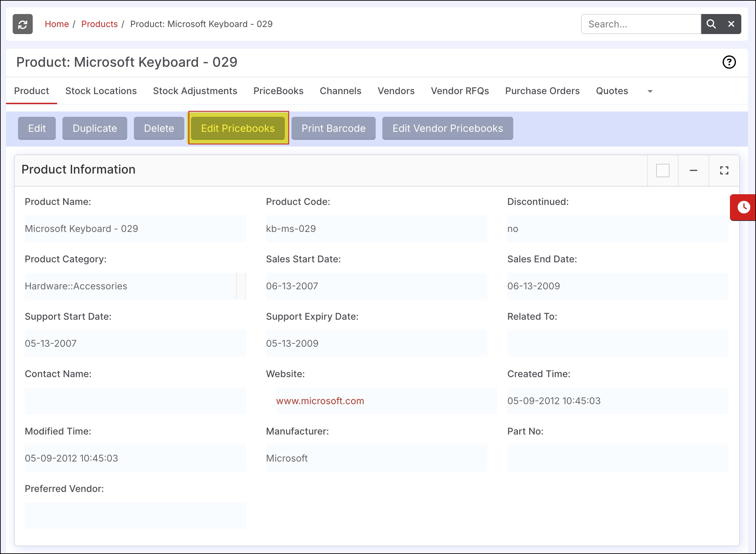Image resolution: width=756 pixels, height=554 pixels.
Task: Click Support Start Date 05-13-2007
Action: click(135, 343)
